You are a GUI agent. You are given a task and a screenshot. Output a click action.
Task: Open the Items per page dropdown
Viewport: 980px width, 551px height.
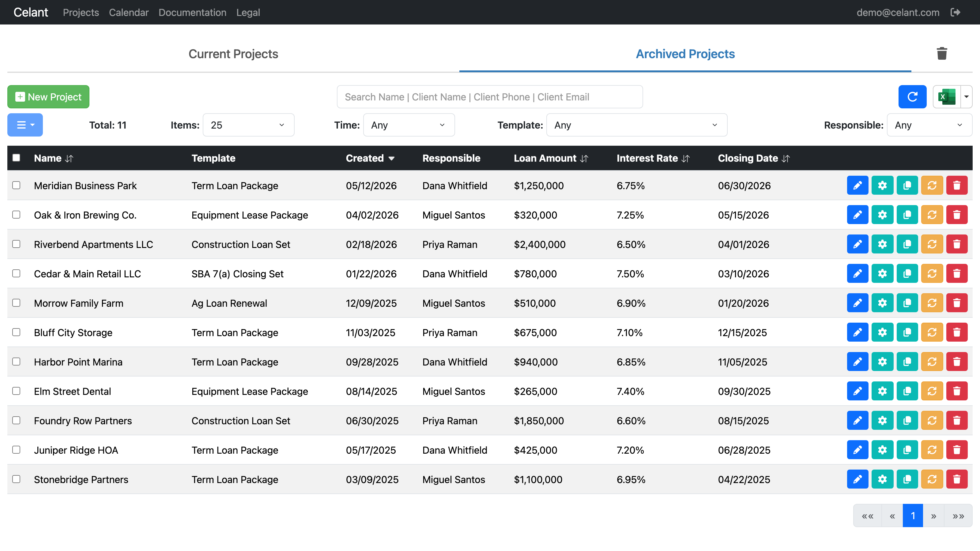(248, 125)
